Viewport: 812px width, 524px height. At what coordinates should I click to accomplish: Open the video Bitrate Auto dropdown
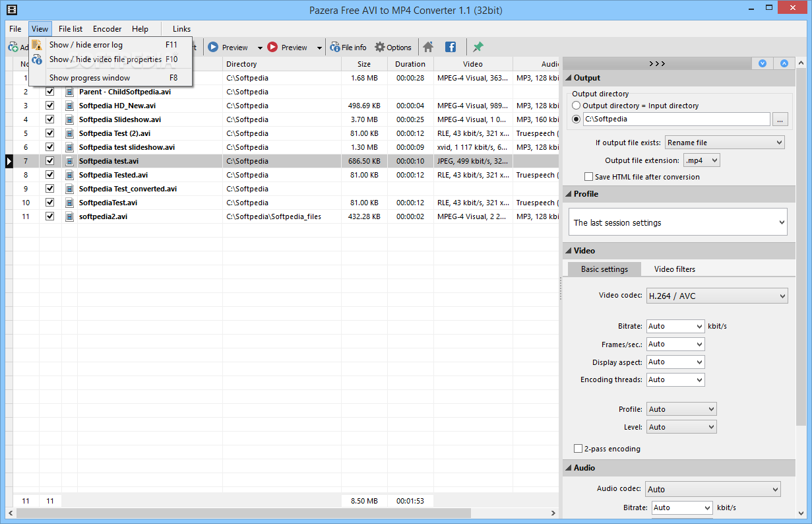pyautogui.click(x=675, y=326)
